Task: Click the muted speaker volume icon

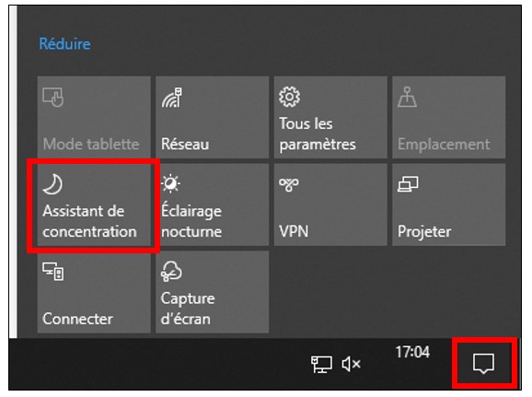Action: [x=352, y=364]
